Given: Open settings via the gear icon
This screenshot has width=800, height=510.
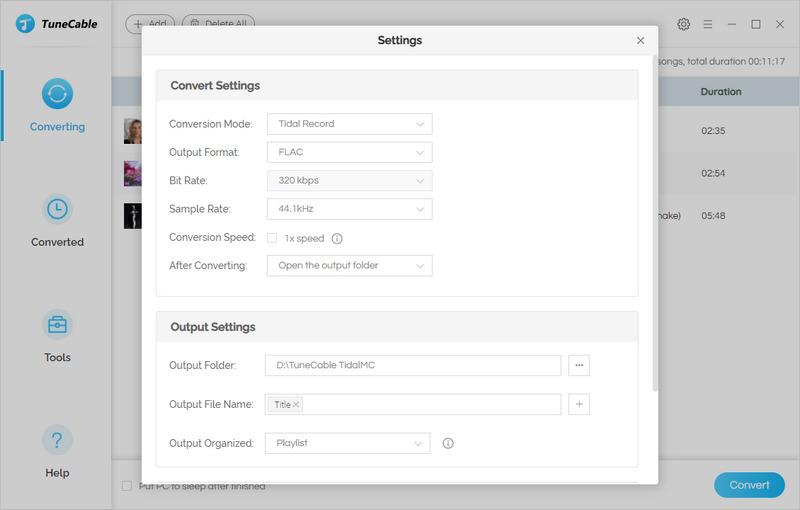Looking at the screenshot, I should coord(684,24).
